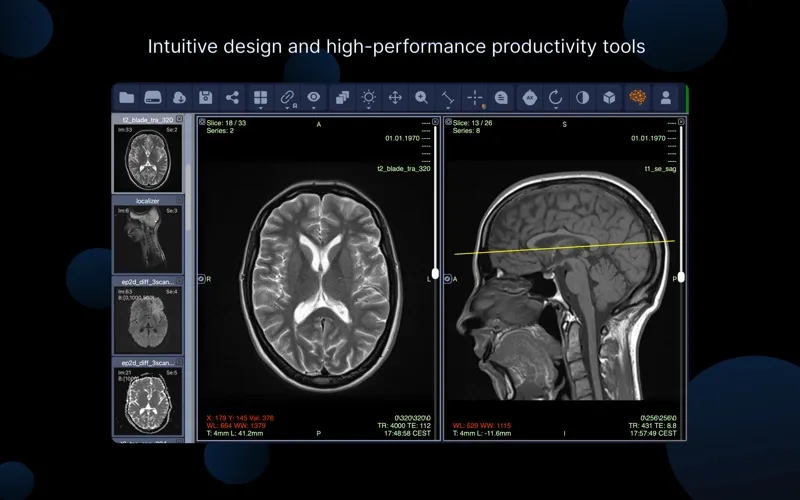The height and width of the screenshot is (500, 800).
Task: Click the yellow reference line on sagittal image
Action: click(564, 247)
